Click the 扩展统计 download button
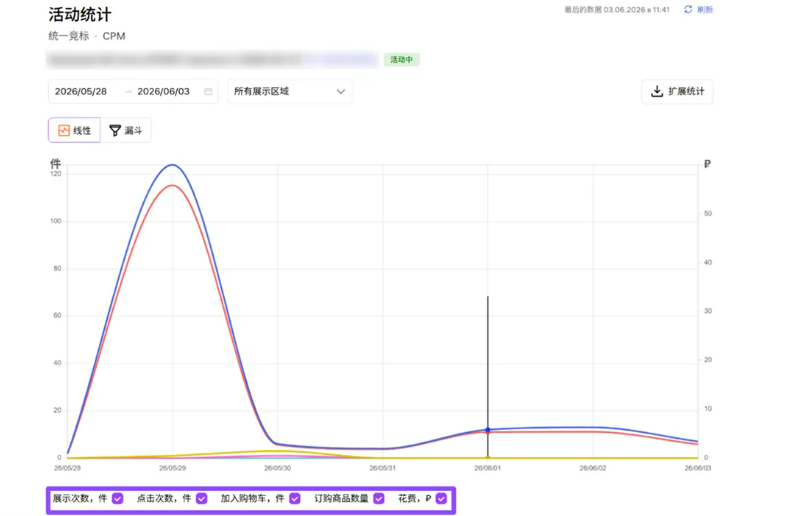795x516 pixels. tap(677, 91)
